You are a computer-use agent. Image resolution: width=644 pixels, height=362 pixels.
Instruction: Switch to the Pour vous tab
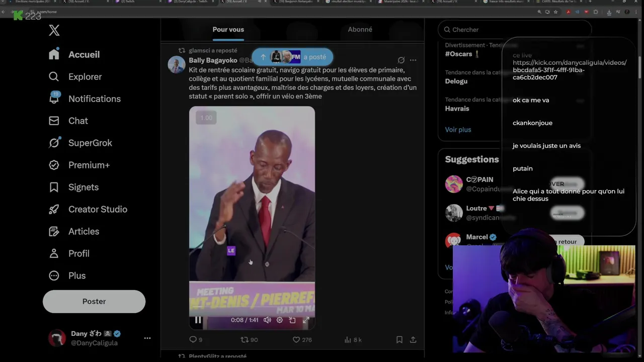228,30
